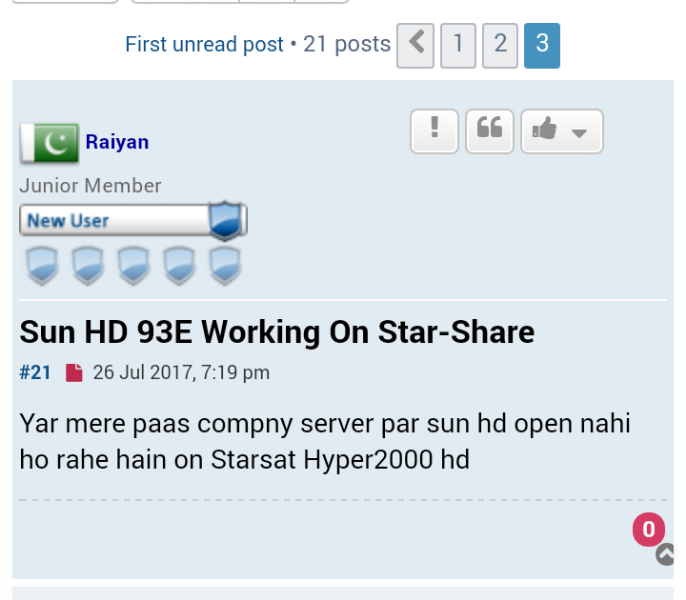The height and width of the screenshot is (600, 686).
Task: Select the 21 posts count text
Action: [347, 44]
